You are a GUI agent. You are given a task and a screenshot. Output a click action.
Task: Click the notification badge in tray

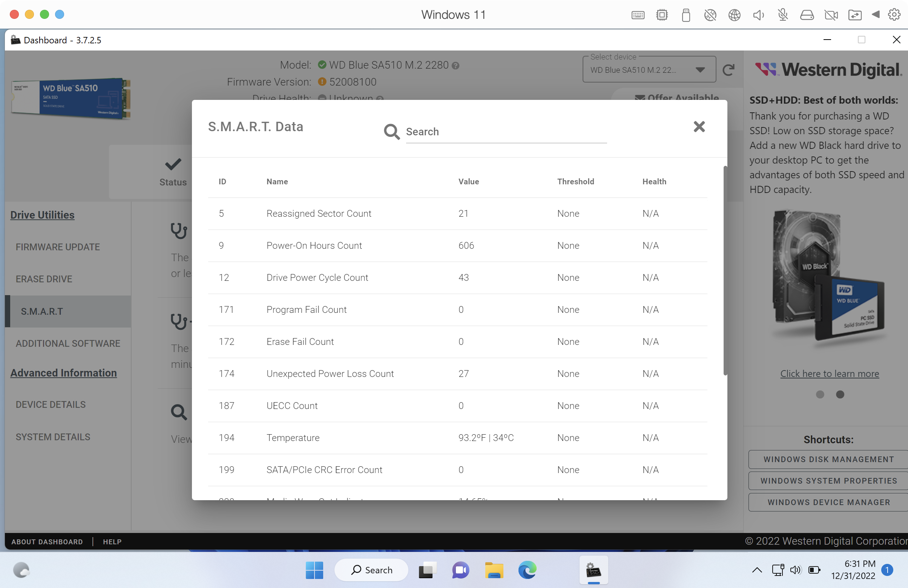[x=887, y=570]
